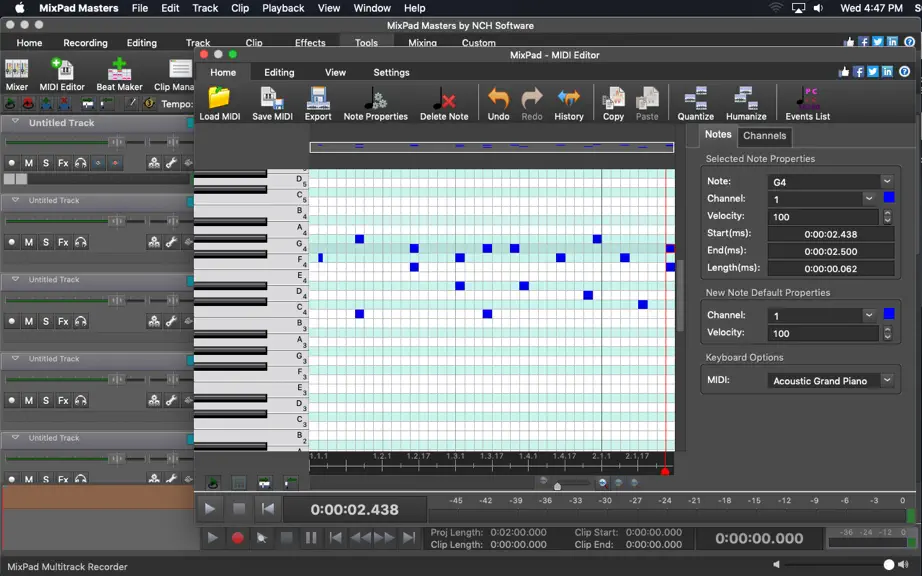Click the thumbs-up like icon in MIDI Editor
Screen dimensions: 922x576
(x=844, y=71)
